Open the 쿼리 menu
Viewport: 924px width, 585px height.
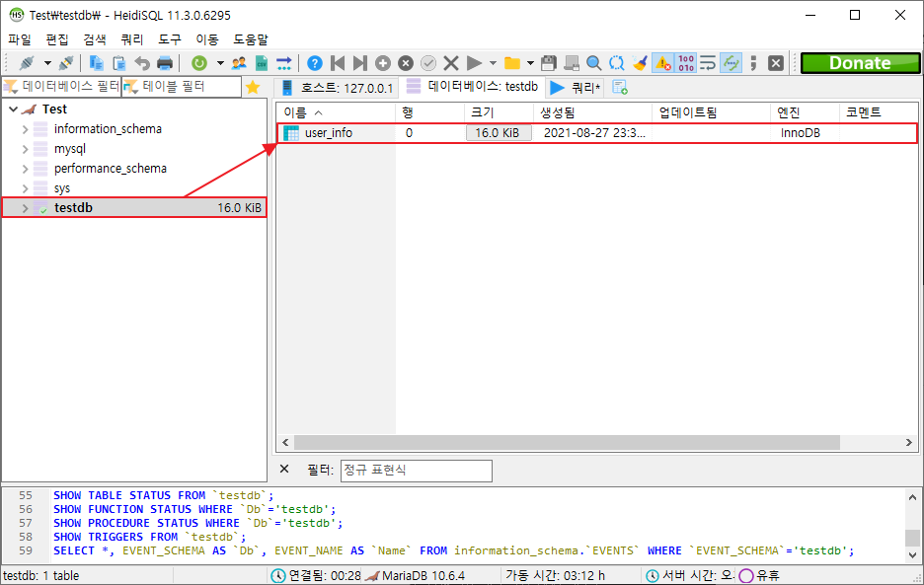(132, 39)
